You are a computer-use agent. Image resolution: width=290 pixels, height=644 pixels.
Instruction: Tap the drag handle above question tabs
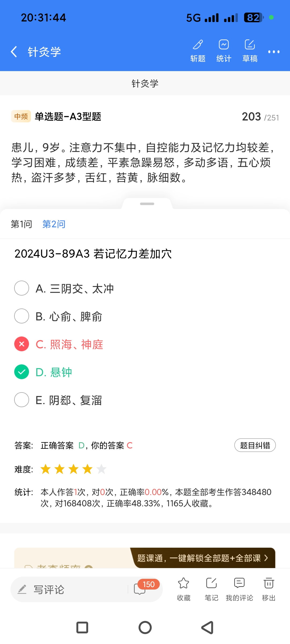tap(147, 204)
